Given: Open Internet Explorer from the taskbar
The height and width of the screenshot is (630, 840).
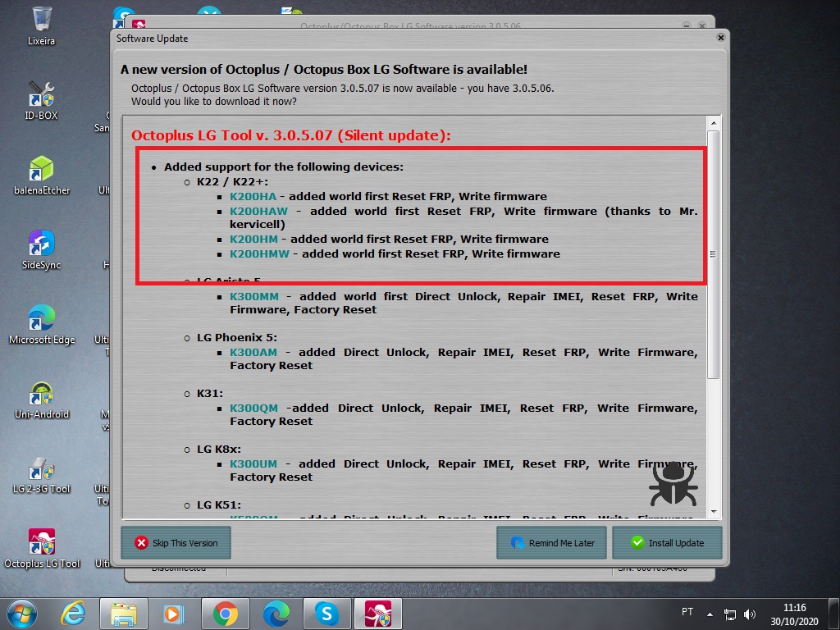Looking at the screenshot, I should [73, 614].
